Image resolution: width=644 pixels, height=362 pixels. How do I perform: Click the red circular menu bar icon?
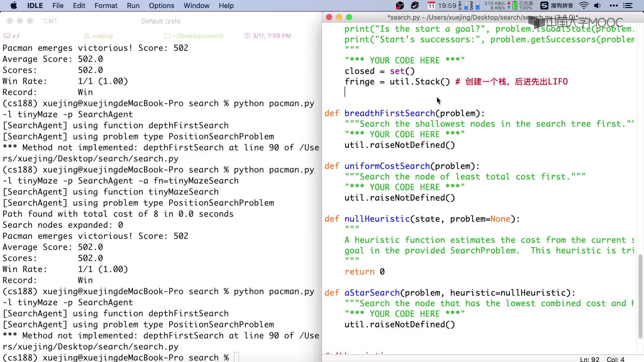tap(400, 6)
